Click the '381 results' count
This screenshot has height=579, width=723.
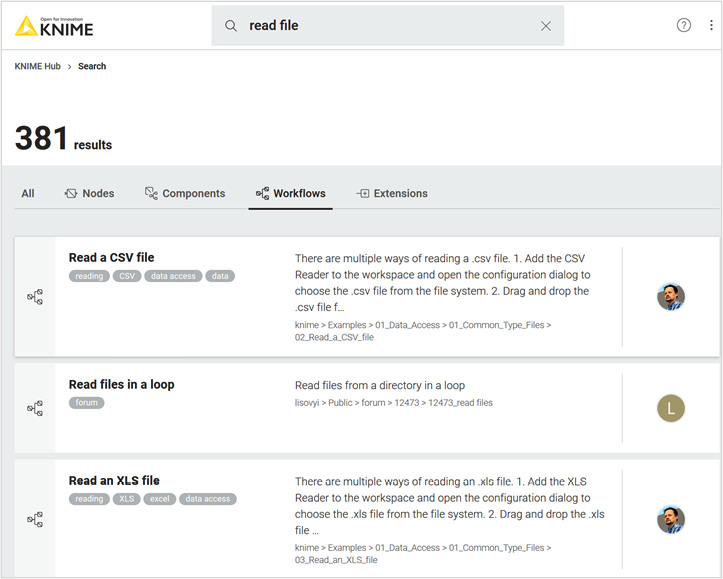pyautogui.click(x=63, y=139)
